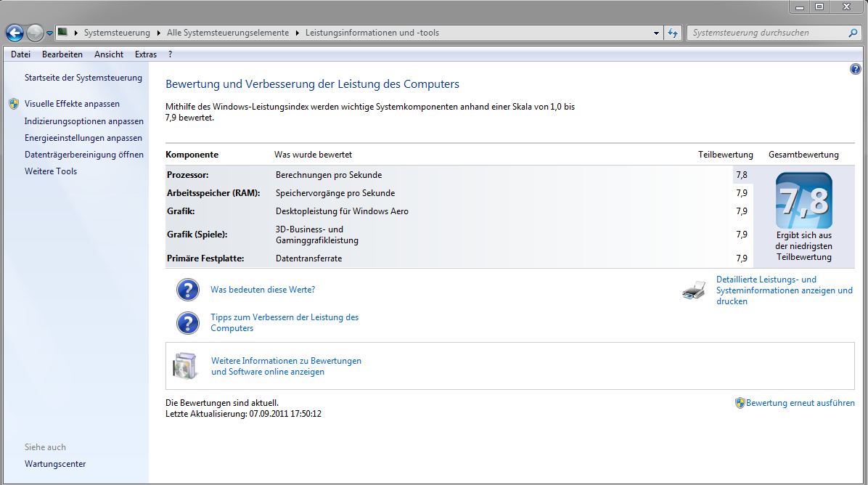The height and width of the screenshot is (485, 868).
Task: Open Was bedeuten diese Werte? link
Action: tap(263, 290)
